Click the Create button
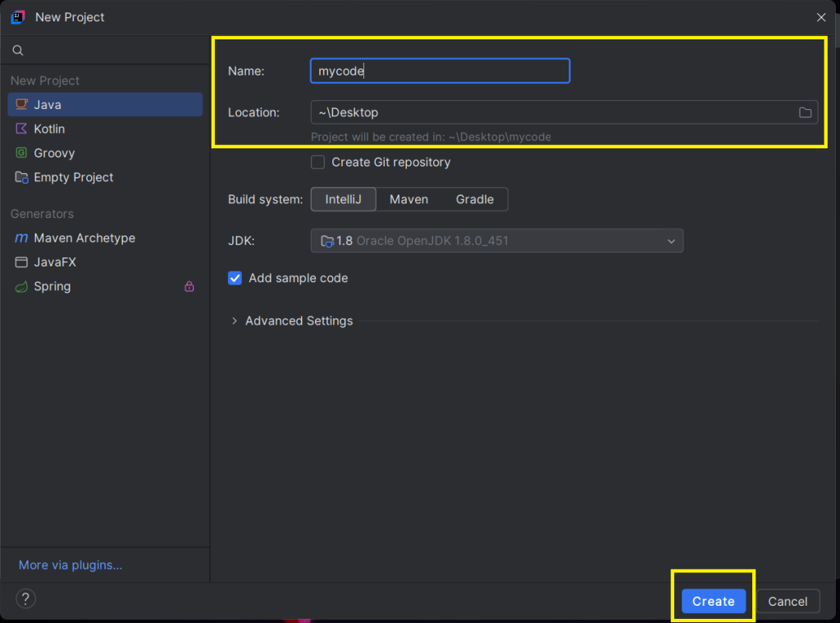The width and height of the screenshot is (840, 623). [x=712, y=601]
